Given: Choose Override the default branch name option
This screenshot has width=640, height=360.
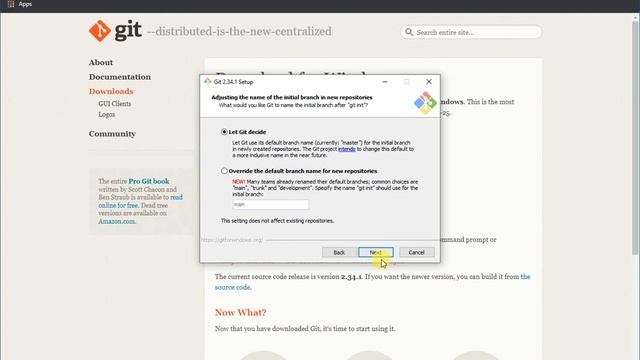Looking at the screenshot, I should pyautogui.click(x=224, y=171).
